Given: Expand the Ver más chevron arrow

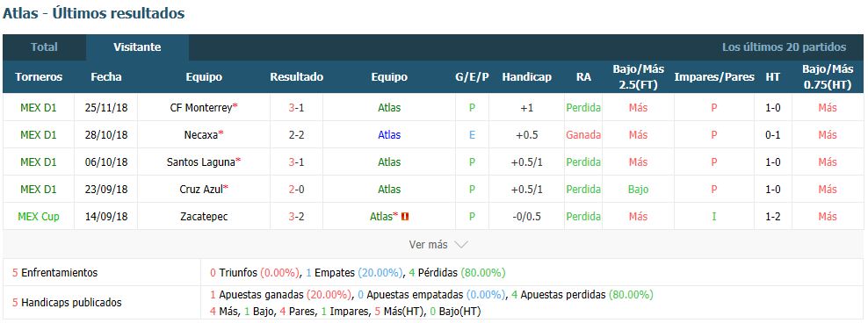Looking at the screenshot, I should pyautogui.click(x=461, y=245).
